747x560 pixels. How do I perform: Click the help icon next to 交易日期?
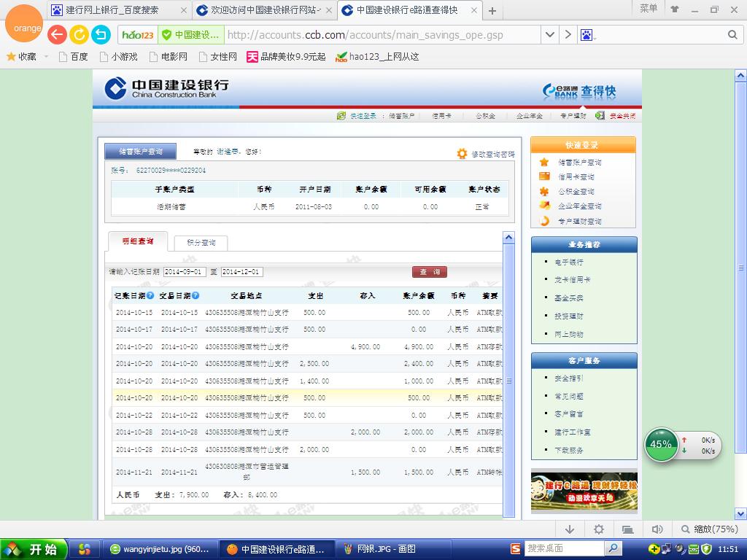point(196,295)
